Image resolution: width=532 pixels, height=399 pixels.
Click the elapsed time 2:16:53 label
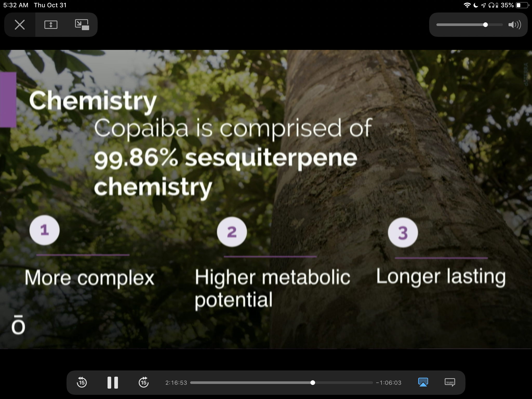click(x=176, y=383)
